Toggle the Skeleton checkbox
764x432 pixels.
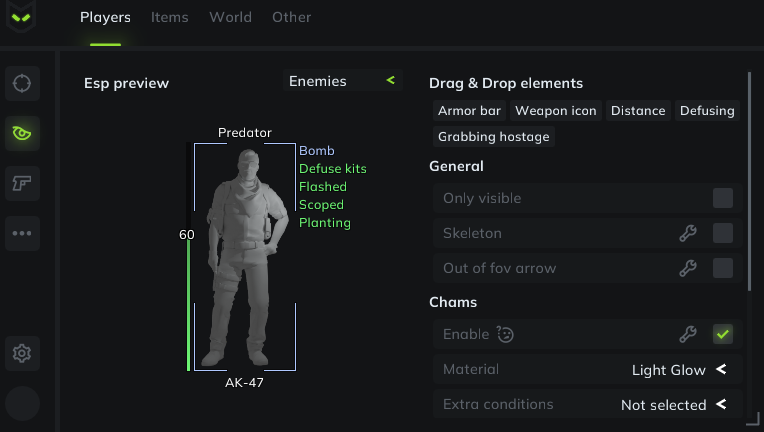coord(722,233)
